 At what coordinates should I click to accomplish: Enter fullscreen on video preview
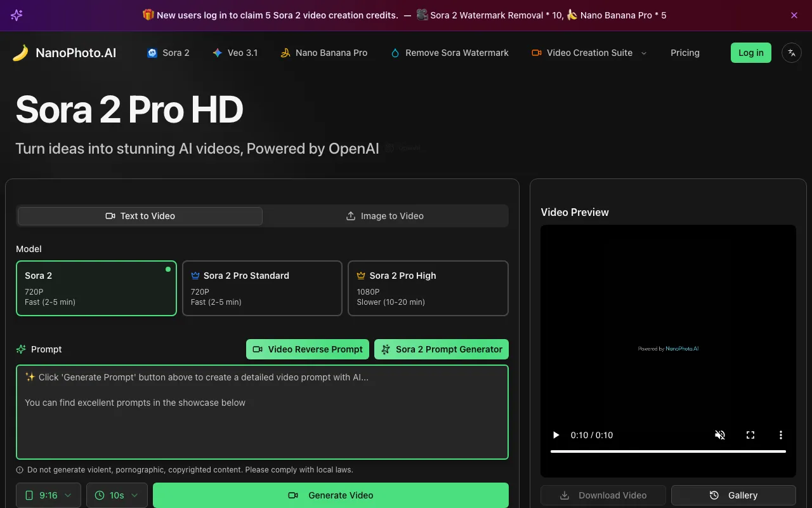pos(750,435)
